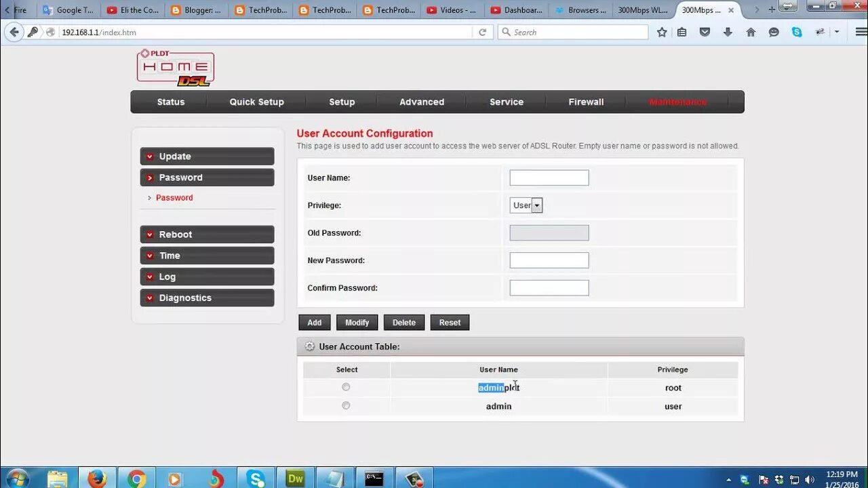Click the address bar showing 192.168.1.1
Viewport: 868px width, 488px height.
coord(264,32)
